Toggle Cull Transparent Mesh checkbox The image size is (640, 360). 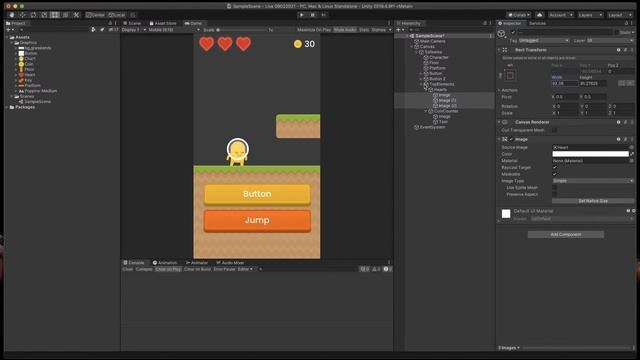point(554,130)
